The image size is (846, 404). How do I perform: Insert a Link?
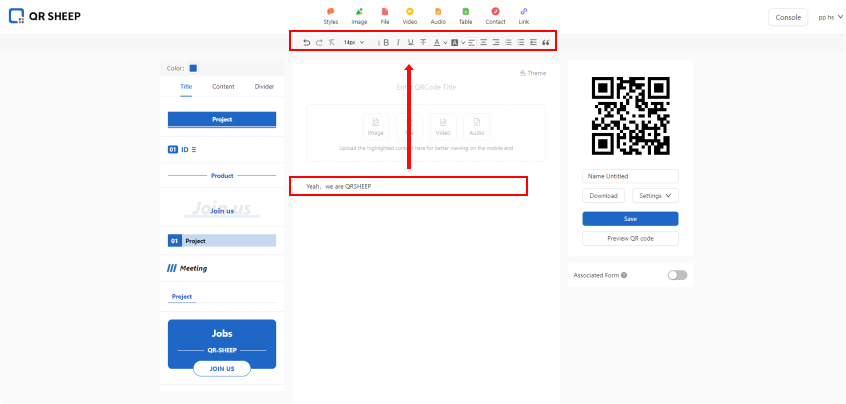(524, 16)
